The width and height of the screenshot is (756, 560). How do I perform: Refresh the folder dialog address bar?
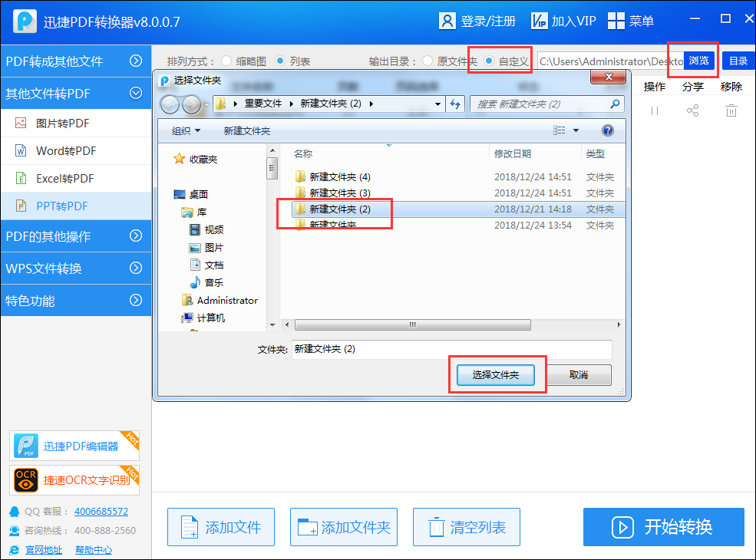[x=455, y=104]
